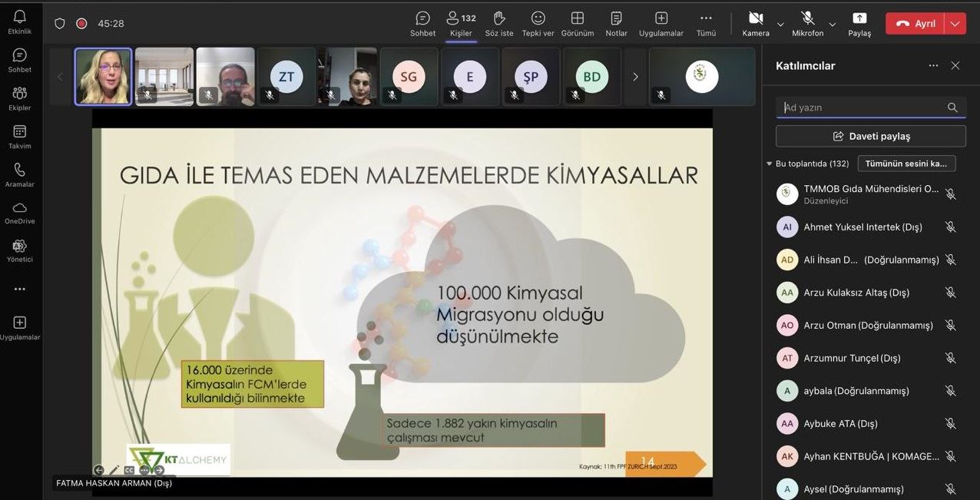Toggle mute for Ahmet Yuksel Intertek

(x=950, y=227)
